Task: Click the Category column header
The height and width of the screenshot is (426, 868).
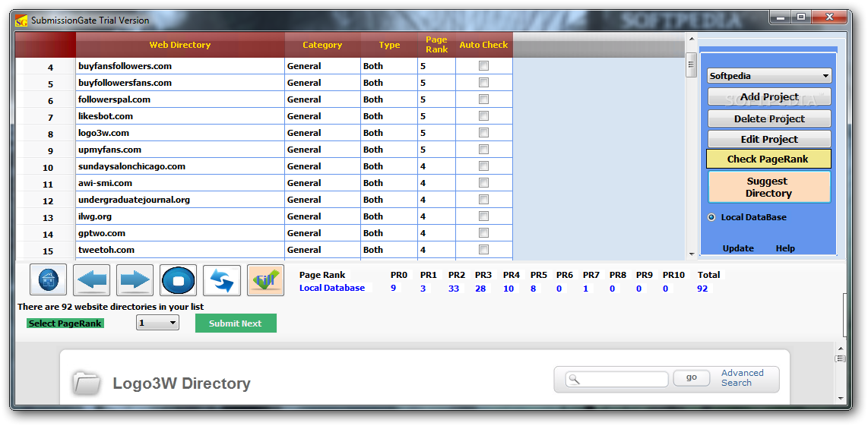Action: pos(322,45)
